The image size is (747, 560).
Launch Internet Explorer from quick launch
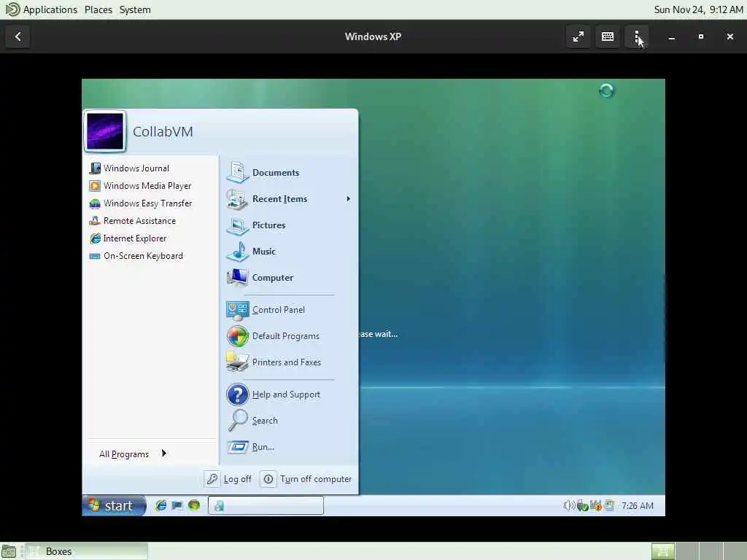pos(161,505)
